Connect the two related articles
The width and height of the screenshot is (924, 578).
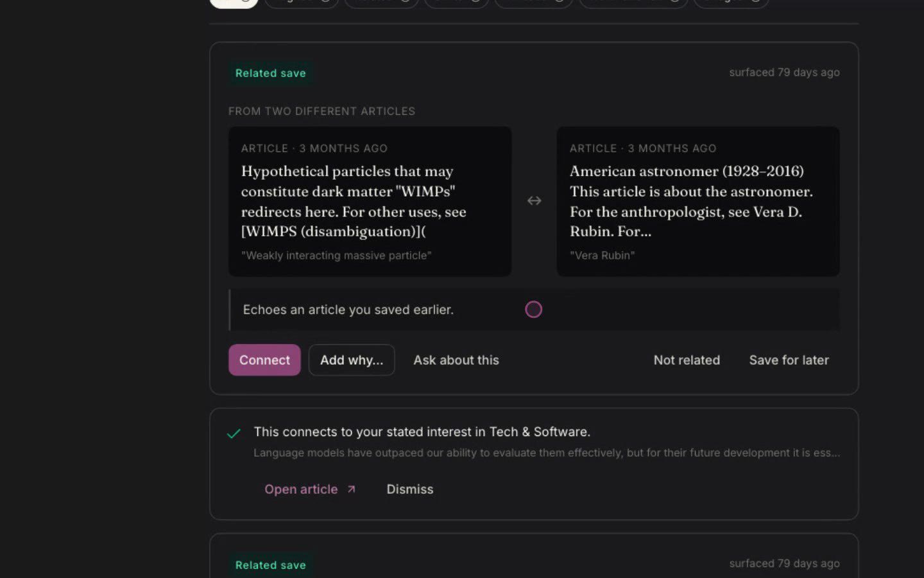pyautogui.click(x=264, y=360)
